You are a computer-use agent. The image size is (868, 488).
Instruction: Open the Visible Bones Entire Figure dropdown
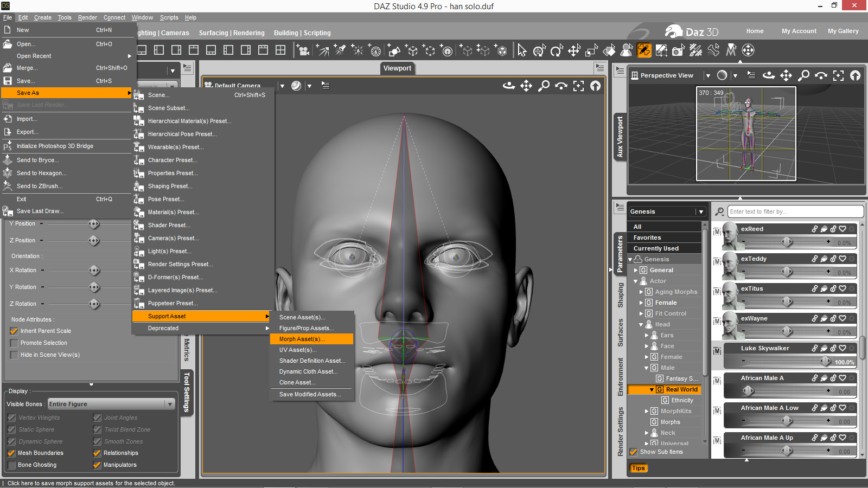(111, 404)
